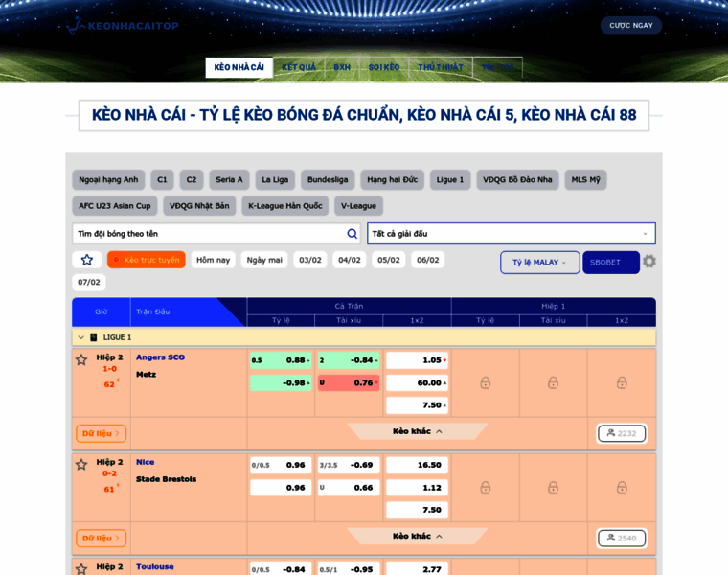Filter by C2 league

pos(192,180)
